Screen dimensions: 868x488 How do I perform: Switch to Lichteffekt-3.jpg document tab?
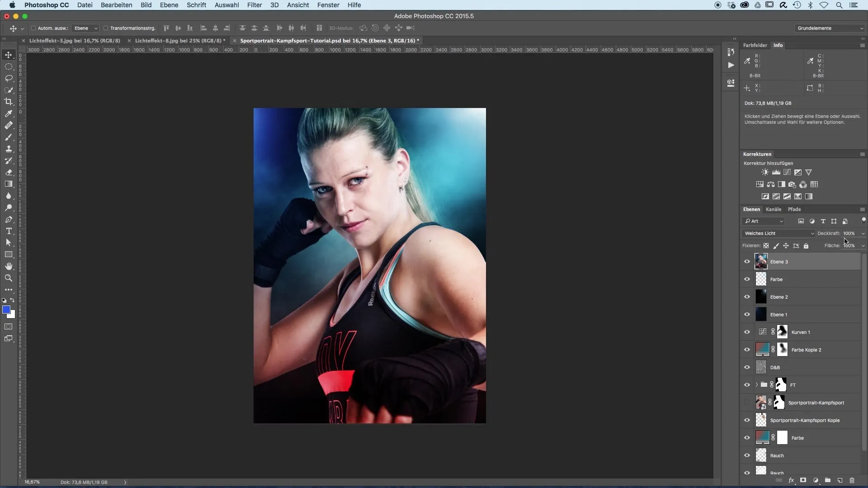tap(75, 41)
